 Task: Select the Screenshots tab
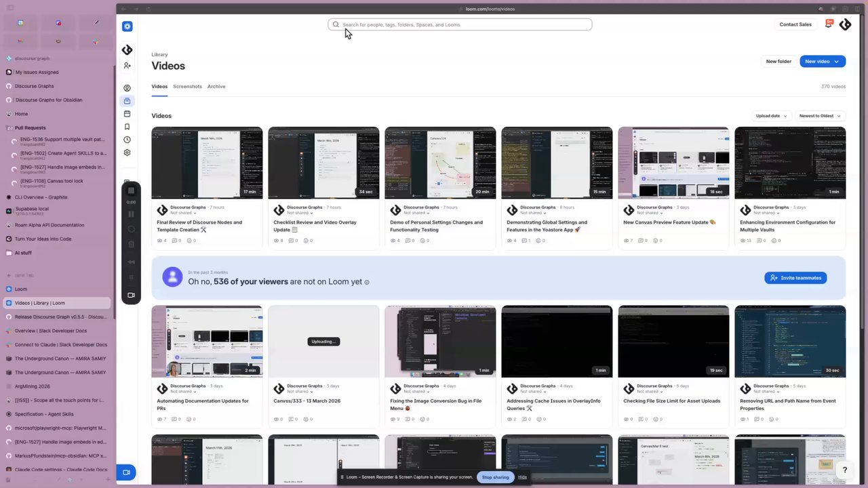(187, 87)
